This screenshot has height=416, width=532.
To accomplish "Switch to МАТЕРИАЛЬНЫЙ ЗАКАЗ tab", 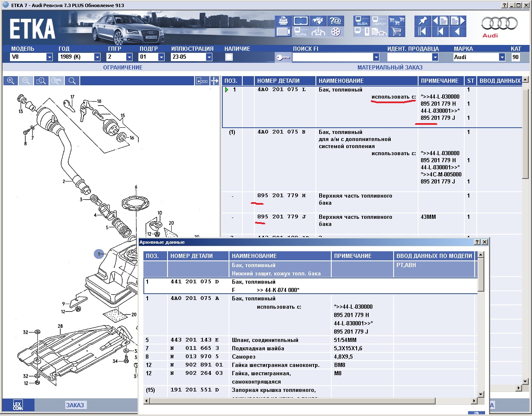I will coord(390,67).
